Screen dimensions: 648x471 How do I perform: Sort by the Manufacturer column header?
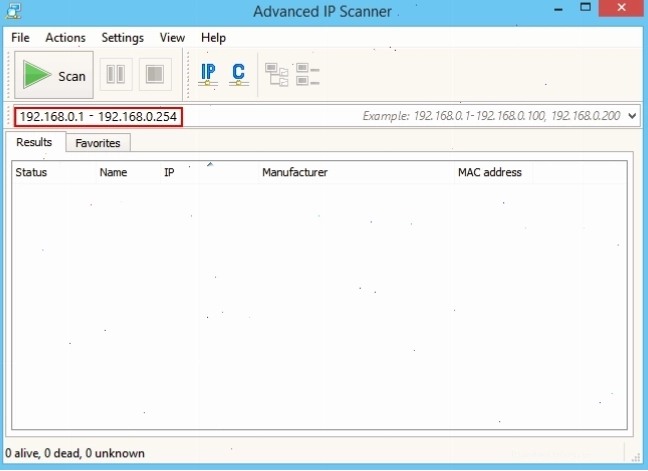pyautogui.click(x=356, y=172)
